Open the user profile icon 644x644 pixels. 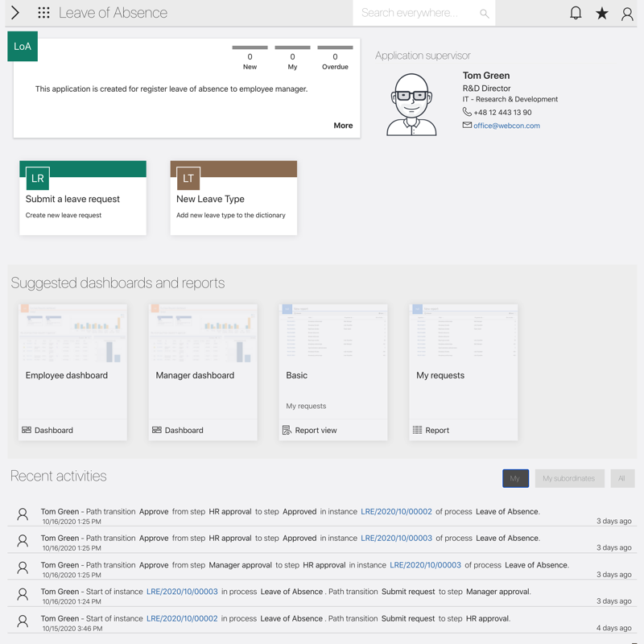click(x=627, y=13)
